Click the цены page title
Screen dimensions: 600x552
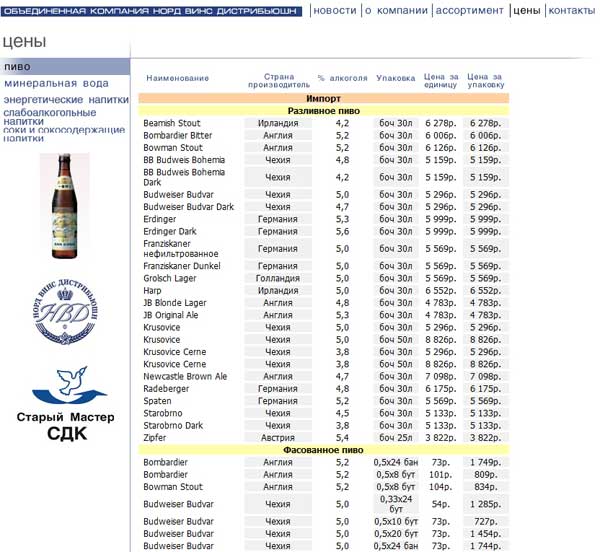pyautogui.click(x=24, y=41)
